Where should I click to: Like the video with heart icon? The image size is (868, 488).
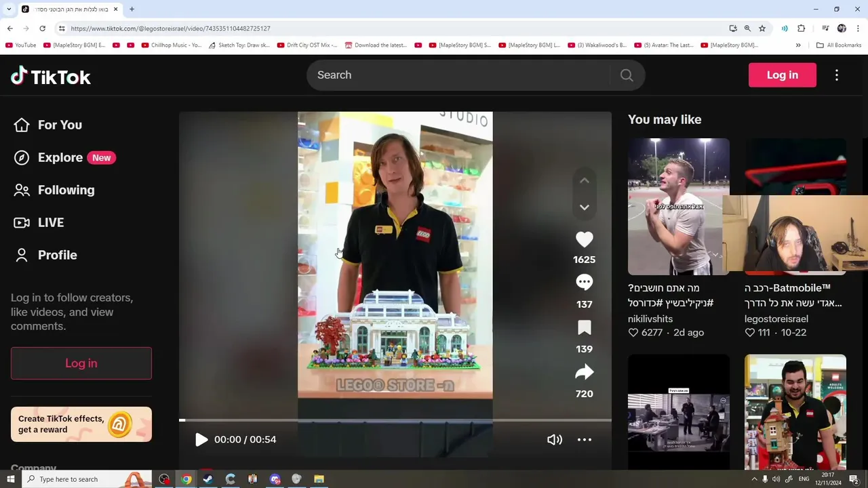585,239
